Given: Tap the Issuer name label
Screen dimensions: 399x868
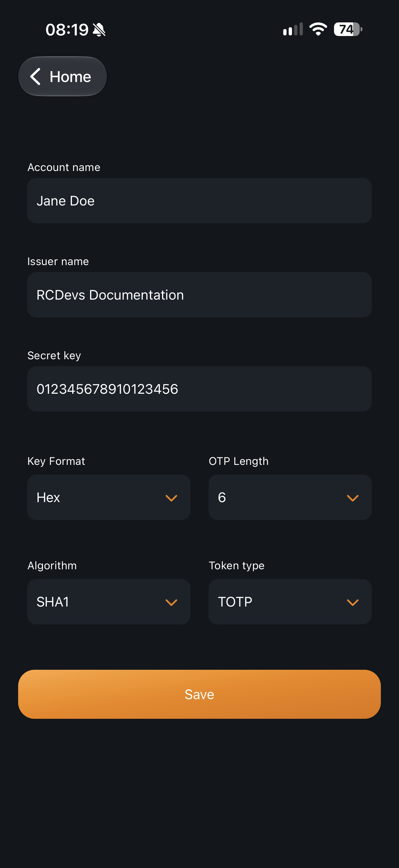Looking at the screenshot, I should coord(58,261).
